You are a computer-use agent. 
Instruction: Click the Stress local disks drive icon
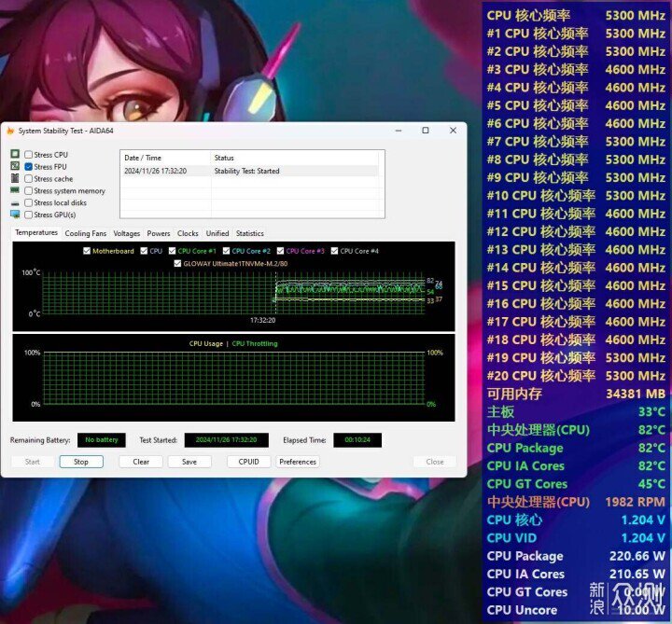[15, 202]
